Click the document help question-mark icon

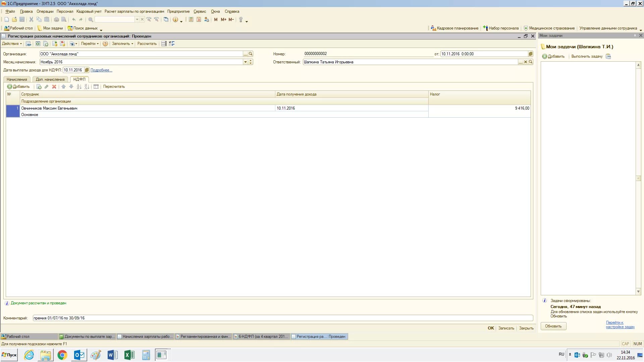point(105,44)
